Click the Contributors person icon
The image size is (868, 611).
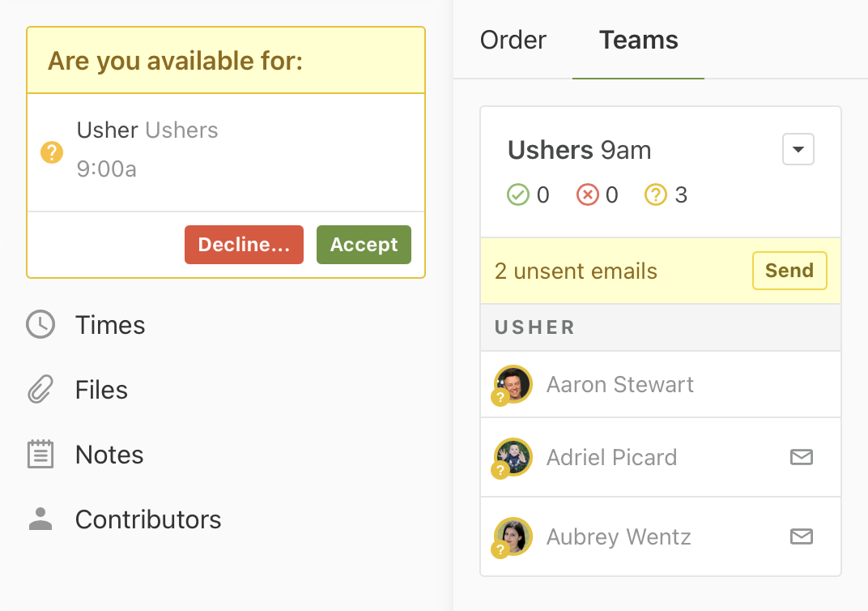[x=40, y=519]
